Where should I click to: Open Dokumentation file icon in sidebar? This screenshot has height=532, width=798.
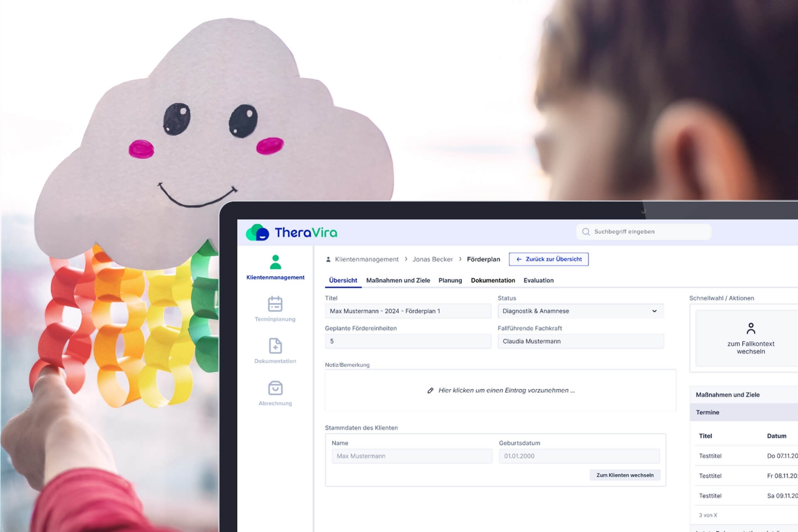click(x=275, y=346)
